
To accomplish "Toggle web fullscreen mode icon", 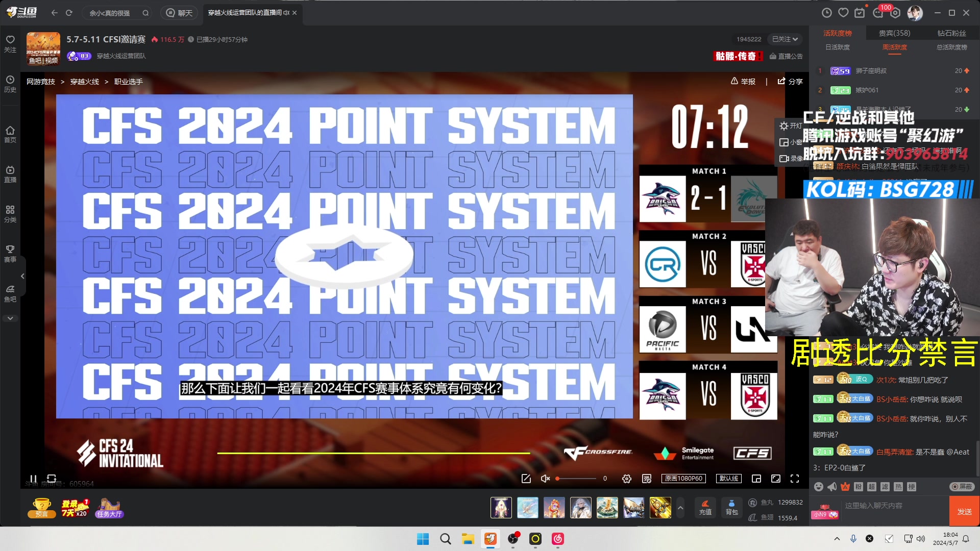I will (776, 479).
